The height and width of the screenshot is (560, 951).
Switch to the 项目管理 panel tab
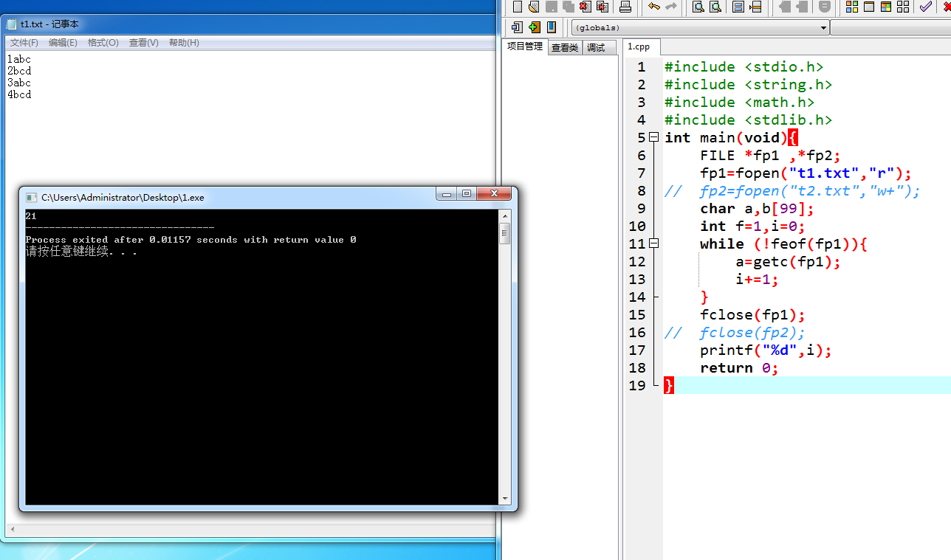(x=524, y=46)
